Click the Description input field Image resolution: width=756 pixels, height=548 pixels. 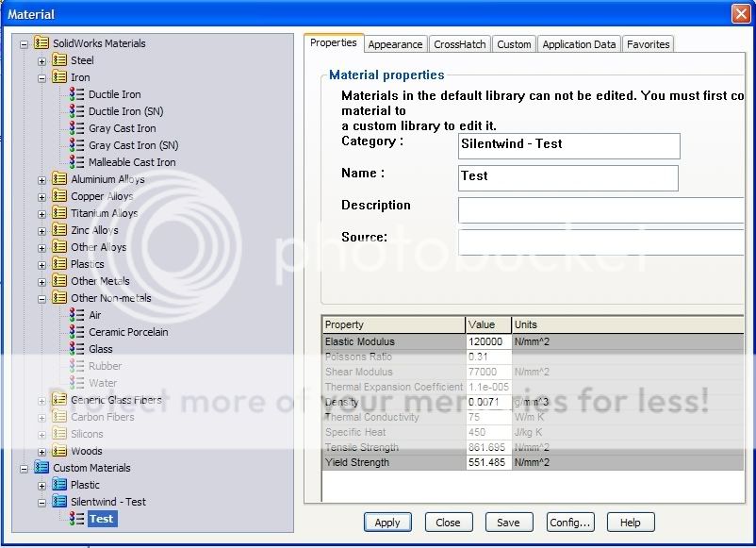(x=601, y=209)
